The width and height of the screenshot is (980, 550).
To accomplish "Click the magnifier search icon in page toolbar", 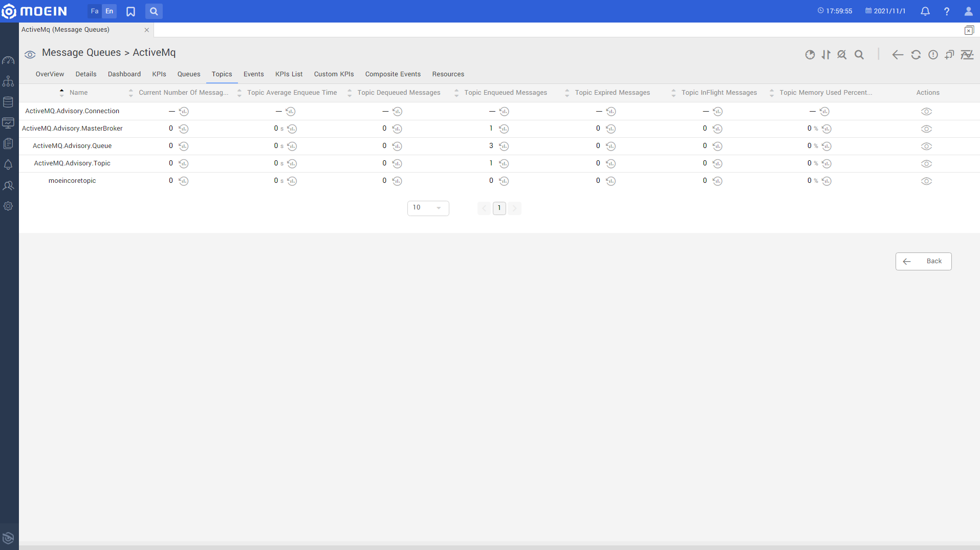I will (859, 55).
